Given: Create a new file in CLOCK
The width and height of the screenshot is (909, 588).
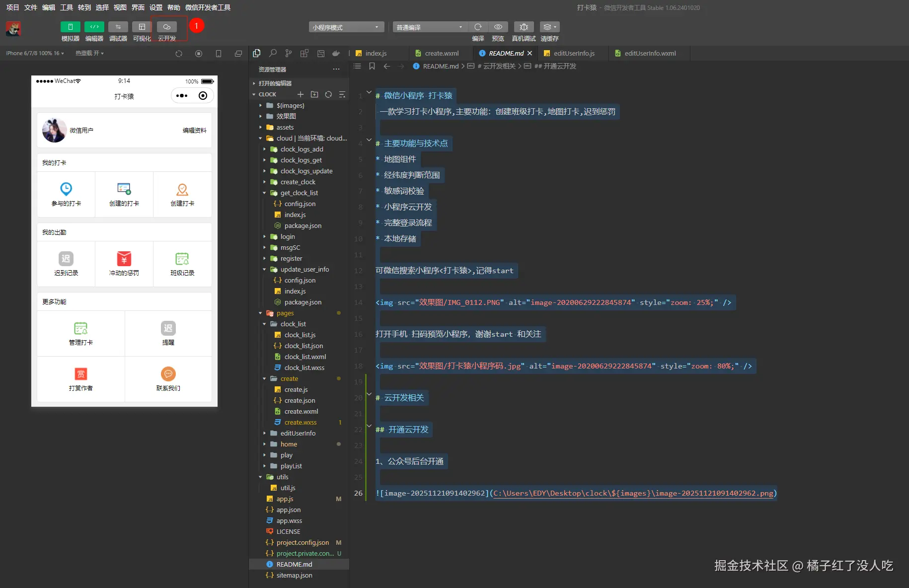Looking at the screenshot, I should [301, 94].
